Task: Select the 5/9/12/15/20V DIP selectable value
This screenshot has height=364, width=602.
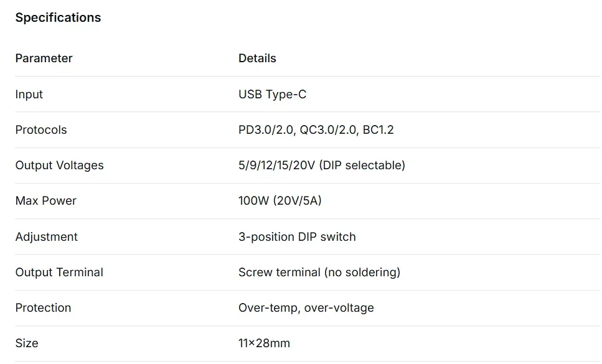Action: 322,166
